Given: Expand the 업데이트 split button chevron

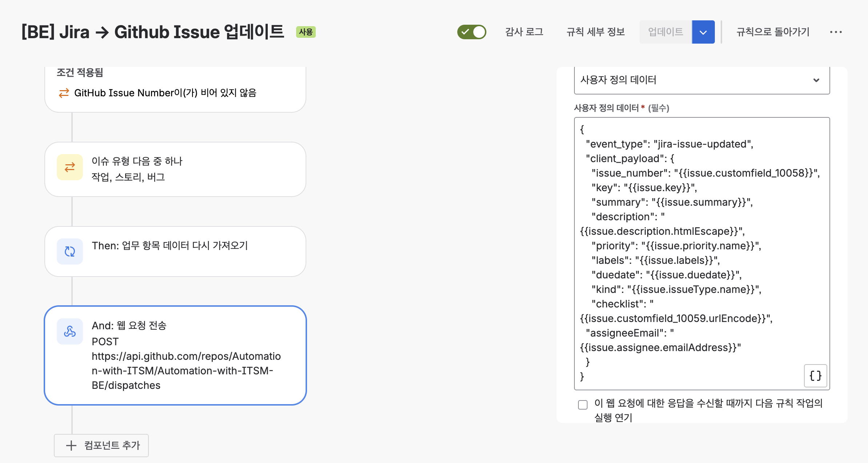Looking at the screenshot, I should click(703, 32).
